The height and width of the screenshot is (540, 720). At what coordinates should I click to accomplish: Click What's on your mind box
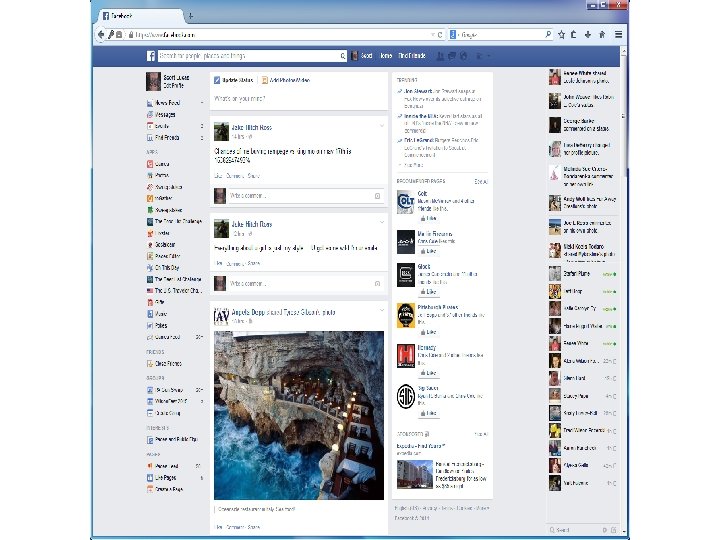click(x=298, y=99)
